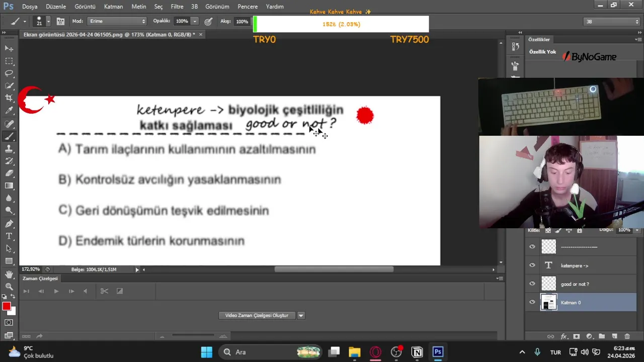Select the Dodge tool

click(x=9, y=211)
